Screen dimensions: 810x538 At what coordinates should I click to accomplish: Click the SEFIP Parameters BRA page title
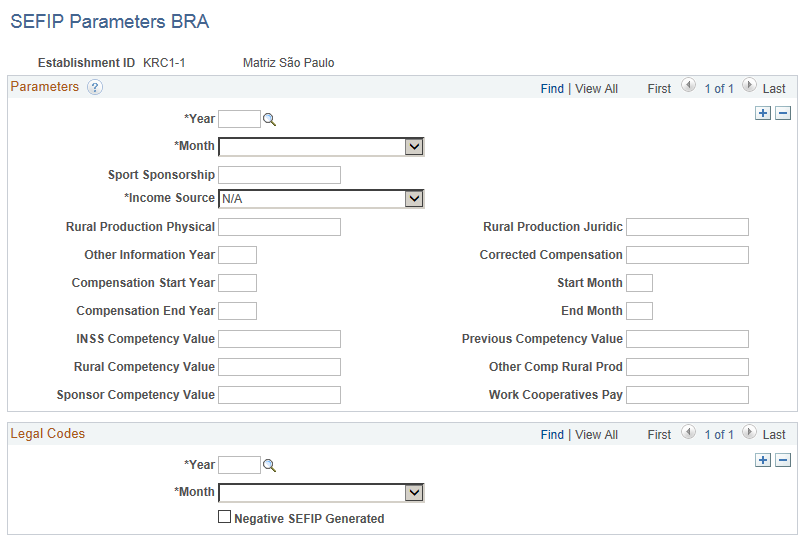point(110,22)
